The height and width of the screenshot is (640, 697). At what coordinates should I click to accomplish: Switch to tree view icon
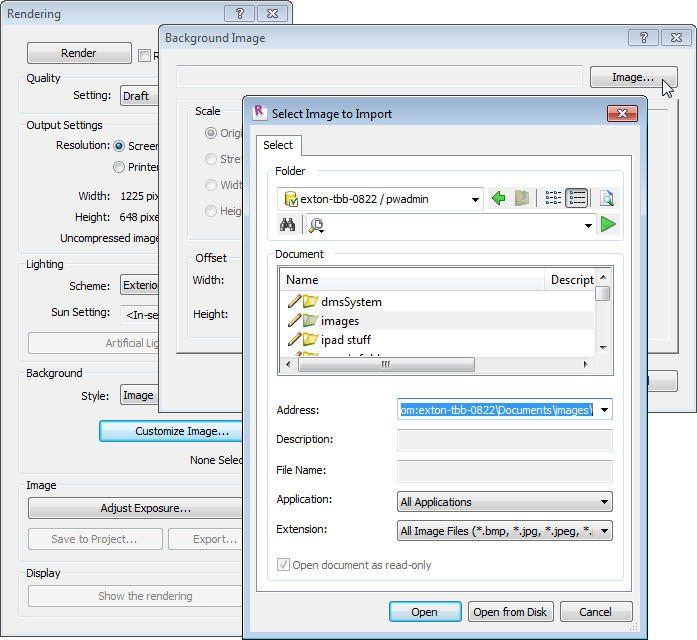point(553,199)
